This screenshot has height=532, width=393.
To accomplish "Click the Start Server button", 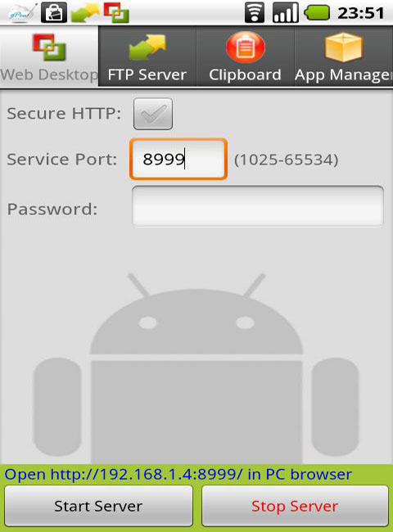I will point(98,506).
